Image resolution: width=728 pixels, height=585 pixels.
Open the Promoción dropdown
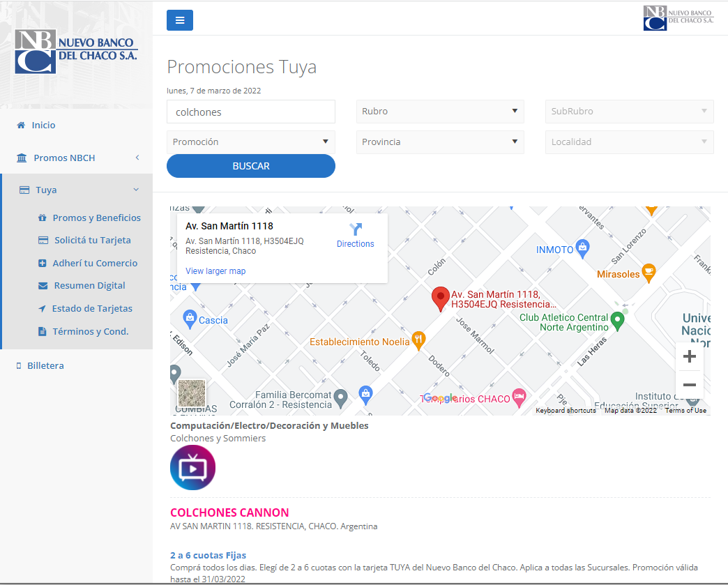(x=251, y=142)
